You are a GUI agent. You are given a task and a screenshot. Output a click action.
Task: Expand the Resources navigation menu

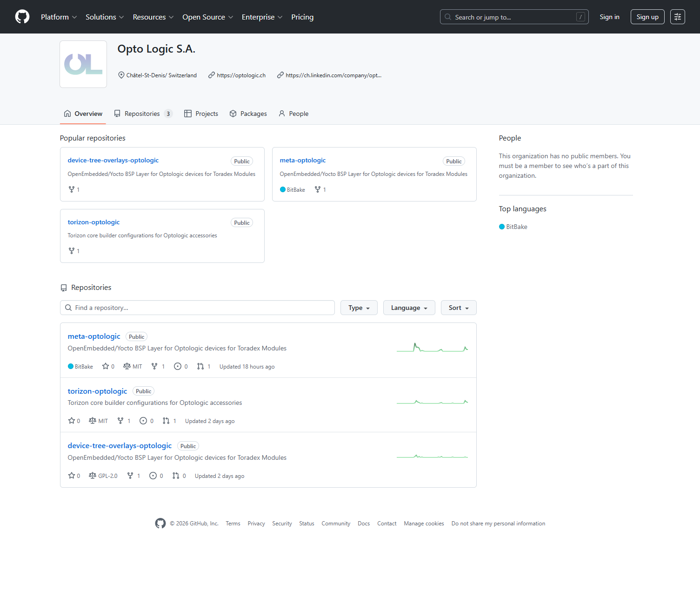pyautogui.click(x=153, y=17)
